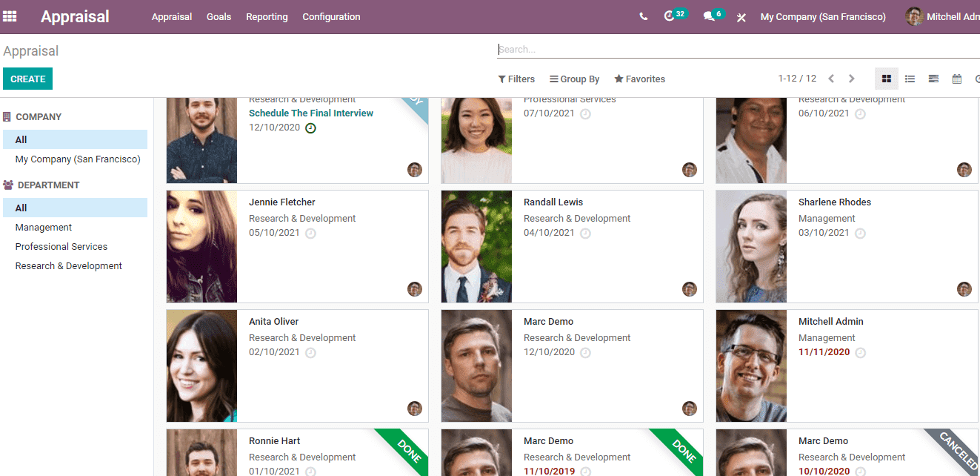Click Anita Oliver name text
Viewport: 980px width, 476px height.
click(274, 322)
